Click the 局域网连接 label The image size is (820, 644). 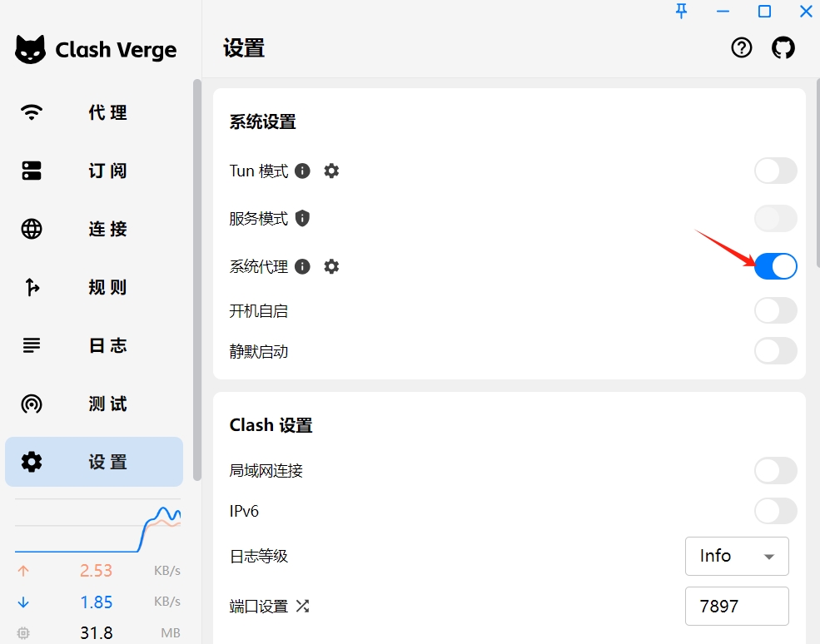coord(266,470)
